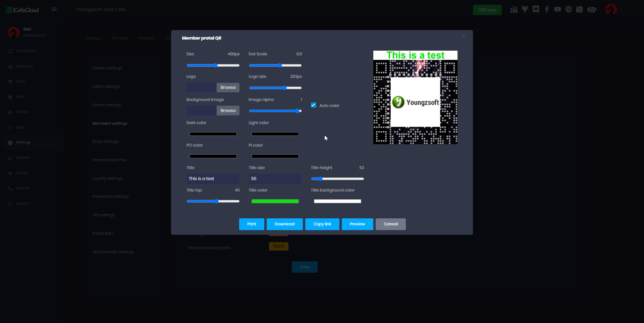644x323 pixels.
Task: Click the Copy link button
Action: tap(322, 224)
